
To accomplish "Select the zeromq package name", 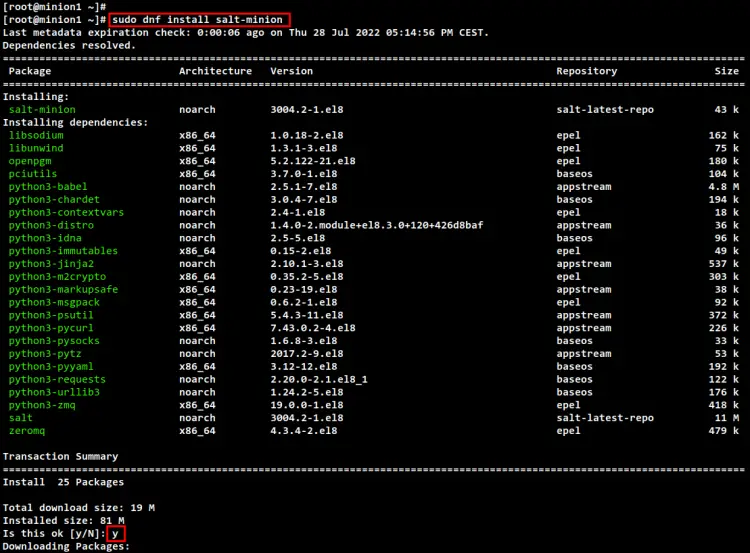I will (28, 431).
